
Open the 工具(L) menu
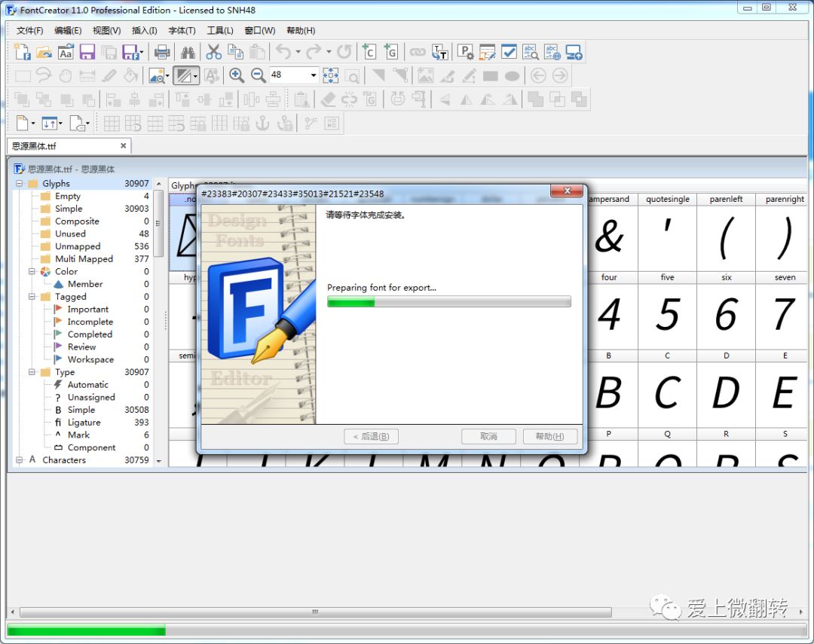pyautogui.click(x=220, y=31)
